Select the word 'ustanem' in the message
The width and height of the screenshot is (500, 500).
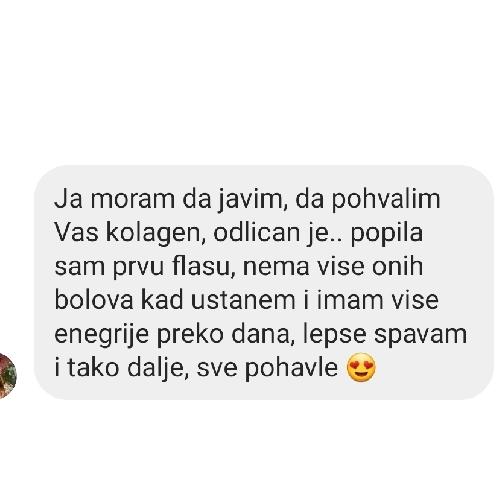pyautogui.click(x=243, y=301)
